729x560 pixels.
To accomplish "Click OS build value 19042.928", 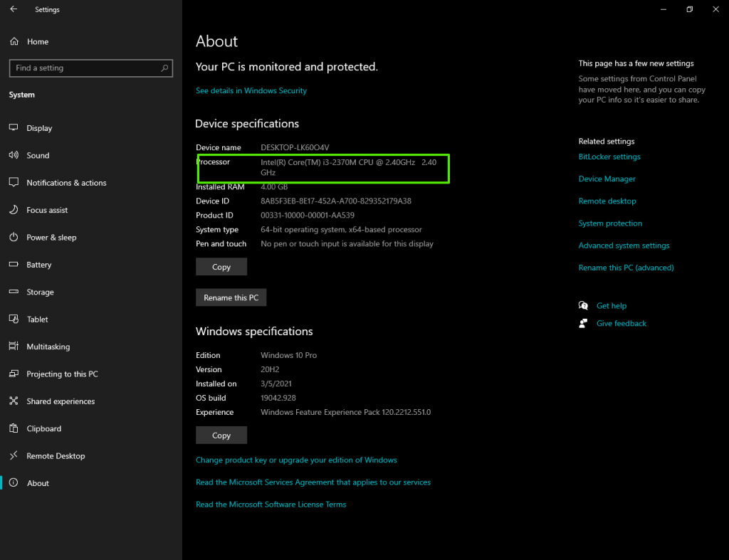I will click(278, 398).
